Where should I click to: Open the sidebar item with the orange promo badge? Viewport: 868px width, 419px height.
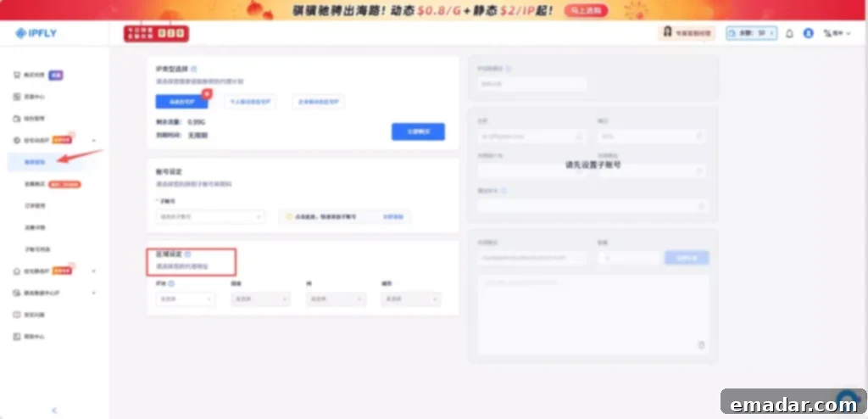pyautogui.click(x=53, y=184)
